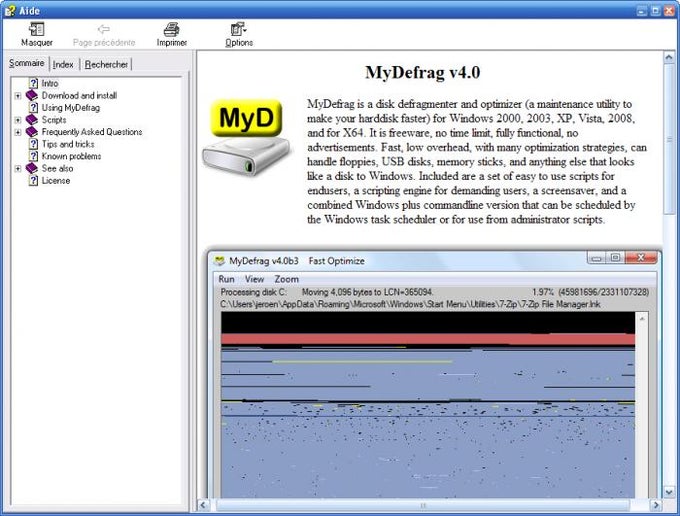680x516 pixels.
Task: Close the Aide window
Action: [x=669, y=11]
